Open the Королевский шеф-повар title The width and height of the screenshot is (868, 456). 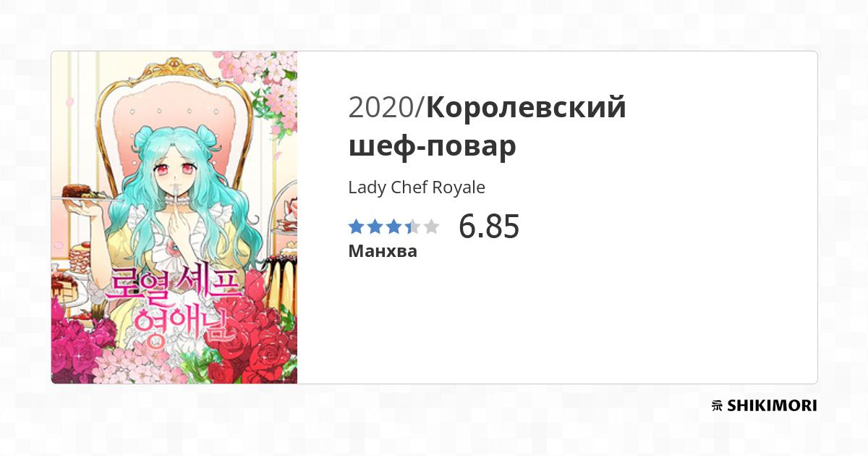488,127
